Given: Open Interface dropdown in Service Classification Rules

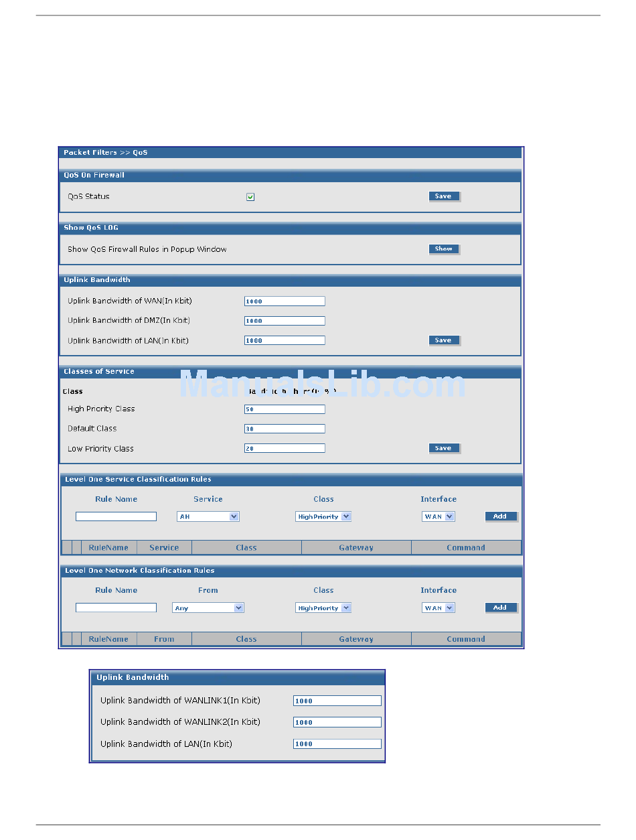Looking at the screenshot, I should 439,516.
